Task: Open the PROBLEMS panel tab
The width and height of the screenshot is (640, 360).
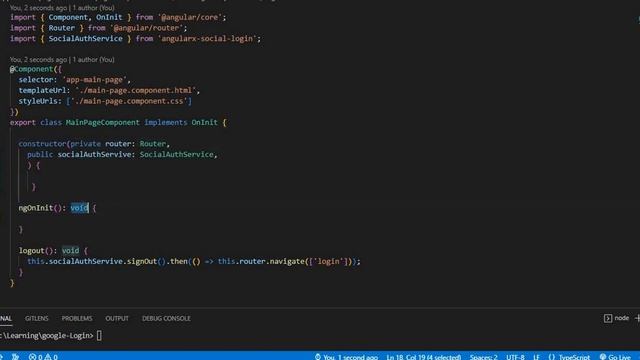Action: [x=77, y=318]
